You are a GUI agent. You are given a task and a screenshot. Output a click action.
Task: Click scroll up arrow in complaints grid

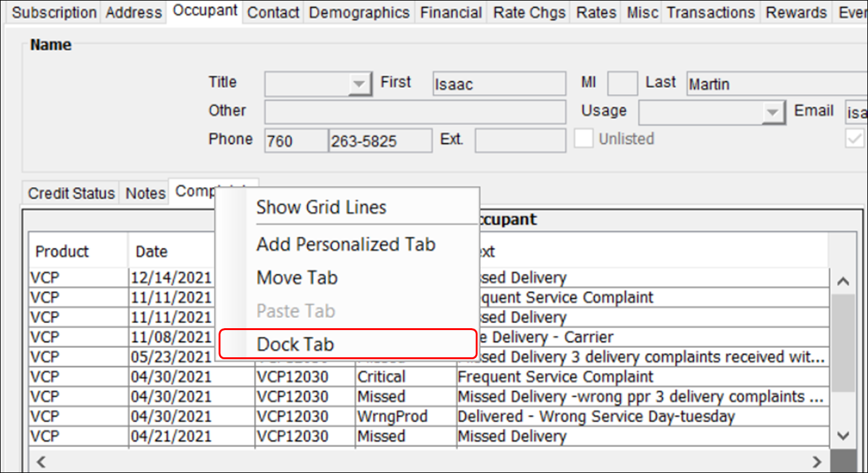843,281
